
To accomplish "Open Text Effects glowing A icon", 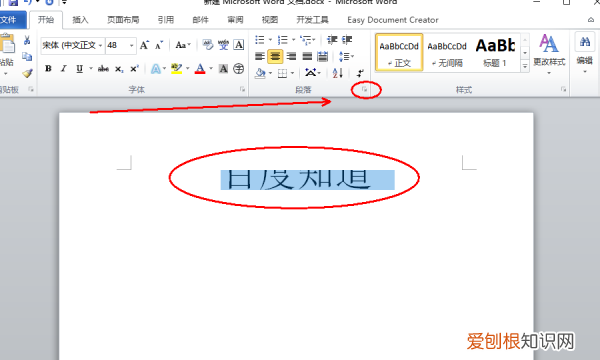I will click(156, 69).
